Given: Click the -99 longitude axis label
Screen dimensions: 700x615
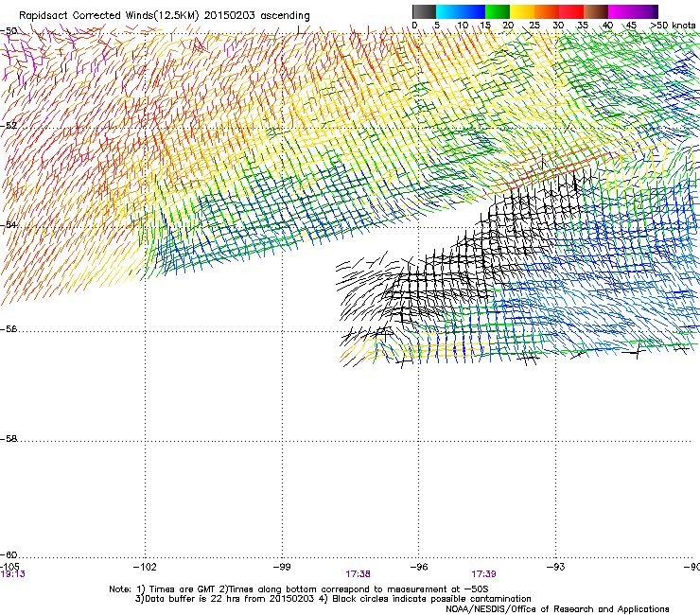Looking at the screenshot, I should point(282,567).
